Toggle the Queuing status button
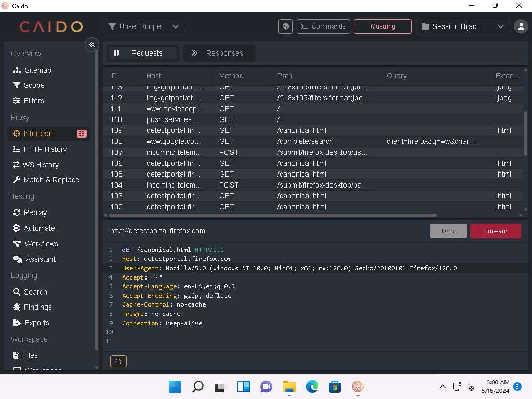Screen dimensions: 532x399 pos(383,26)
